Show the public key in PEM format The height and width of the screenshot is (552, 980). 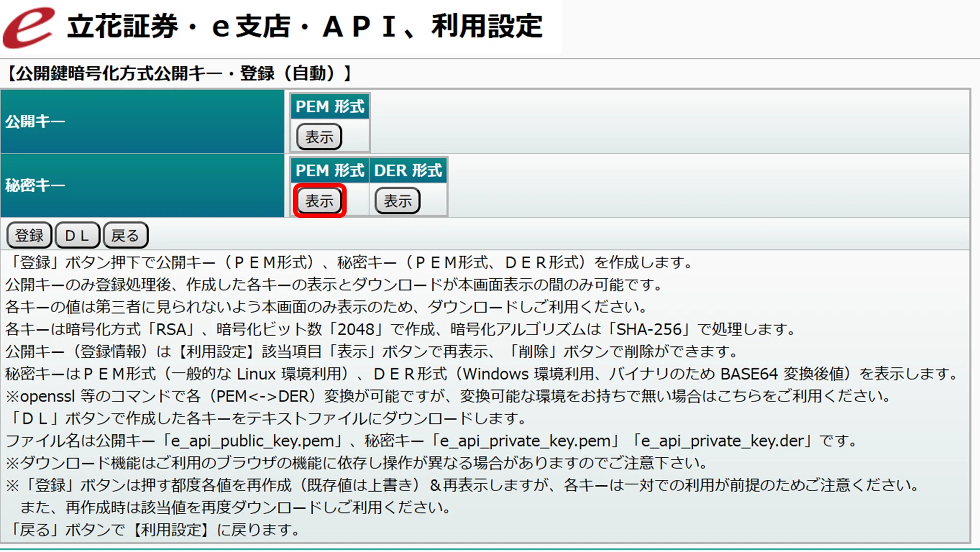click(319, 137)
